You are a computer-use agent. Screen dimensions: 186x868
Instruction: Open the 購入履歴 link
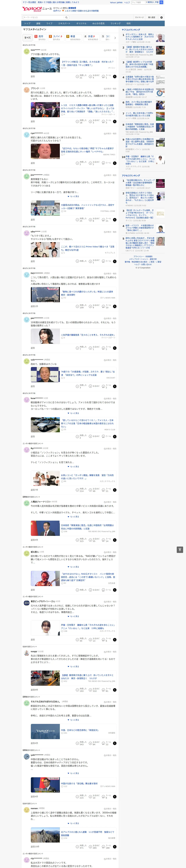(152, 18)
